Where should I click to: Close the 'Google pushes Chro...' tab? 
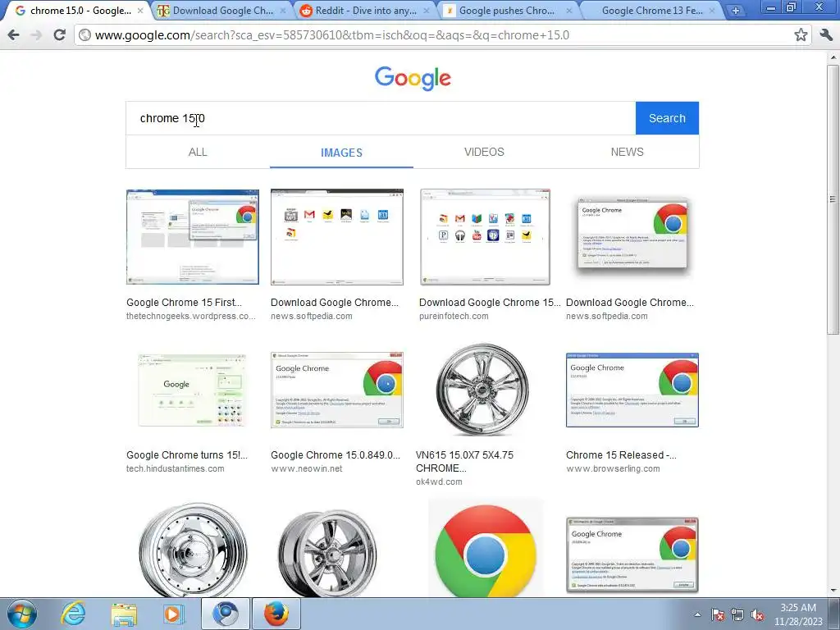(x=569, y=10)
